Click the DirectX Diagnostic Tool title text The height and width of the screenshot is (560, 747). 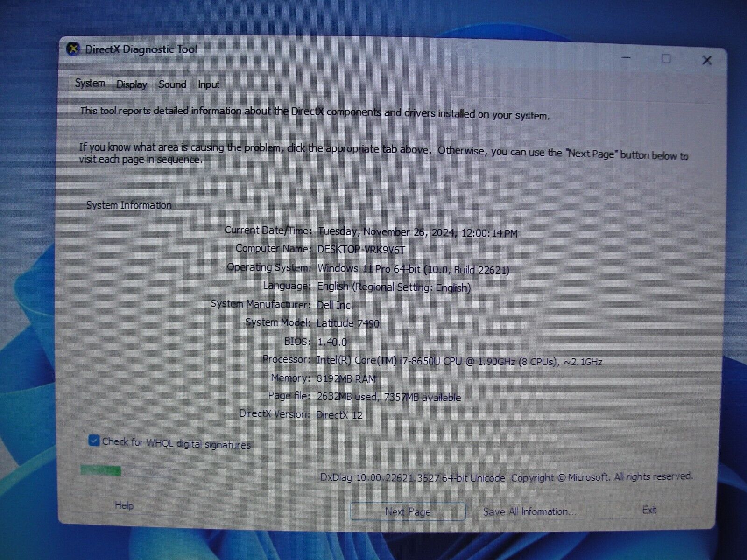[141, 49]
